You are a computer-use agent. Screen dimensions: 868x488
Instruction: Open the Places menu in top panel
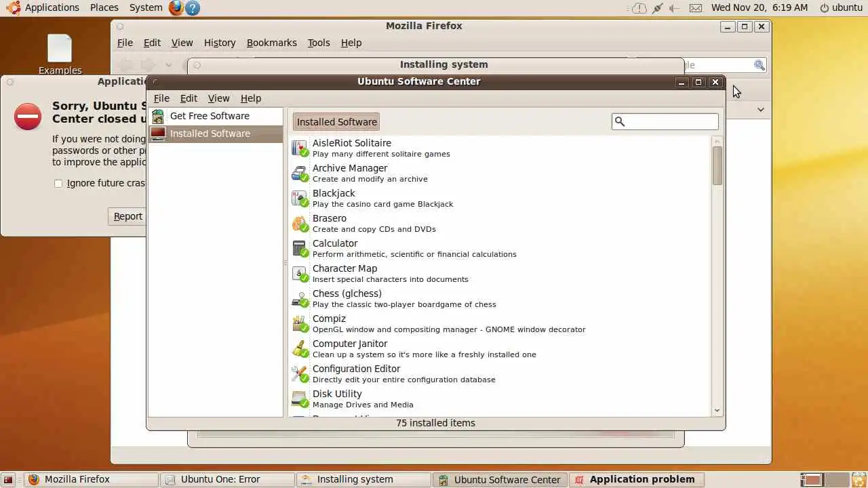(104, 7)
